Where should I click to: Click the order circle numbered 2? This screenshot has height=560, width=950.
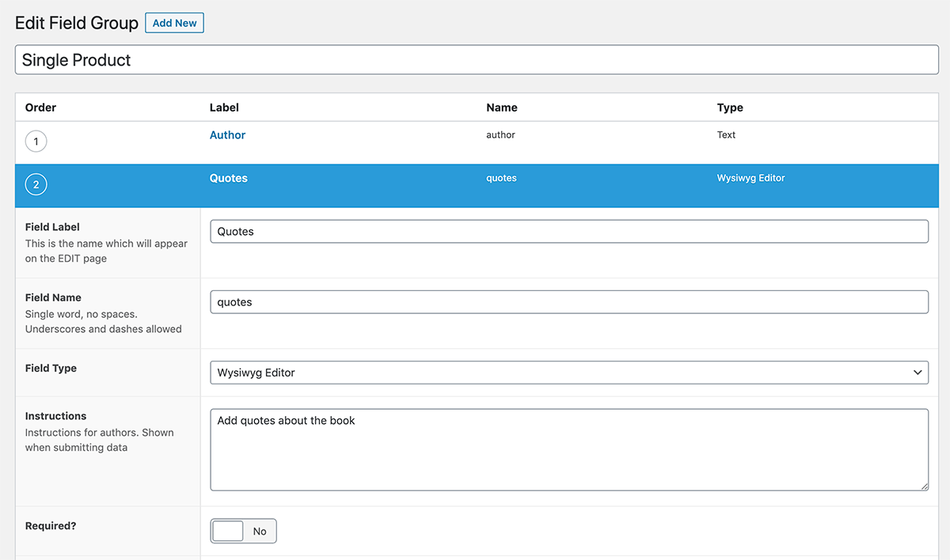point(36,185)
